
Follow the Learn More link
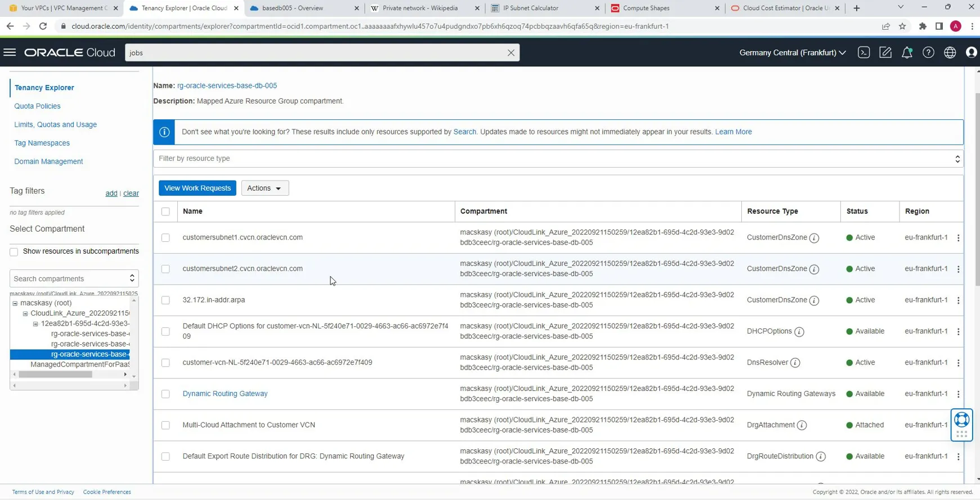pyautogui.click(x=733, y=132)
